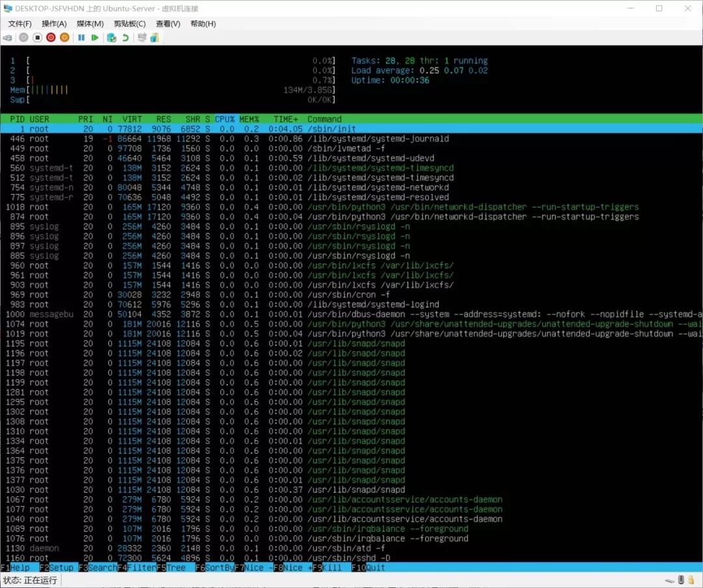Click F9 Kill in htop footer
The width and height of the screenshot is (703, 588).
[327, 568]
